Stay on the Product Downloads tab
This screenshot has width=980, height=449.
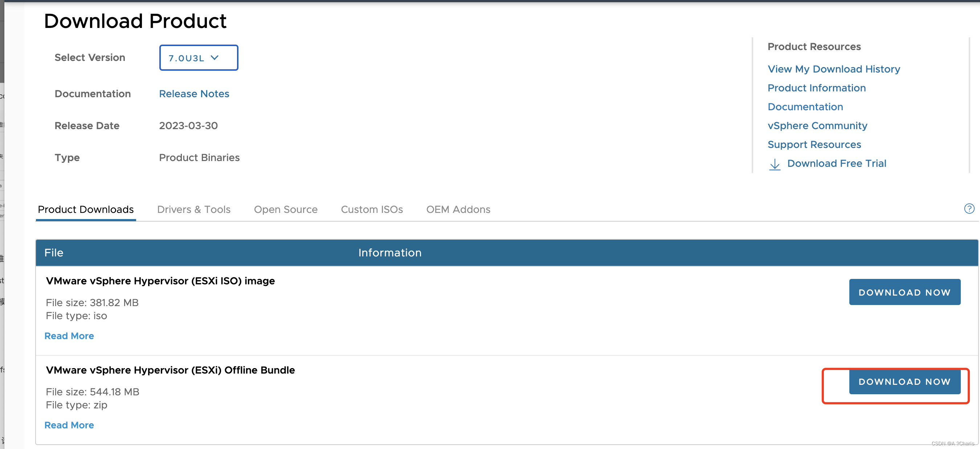click(x=86, y=210)
